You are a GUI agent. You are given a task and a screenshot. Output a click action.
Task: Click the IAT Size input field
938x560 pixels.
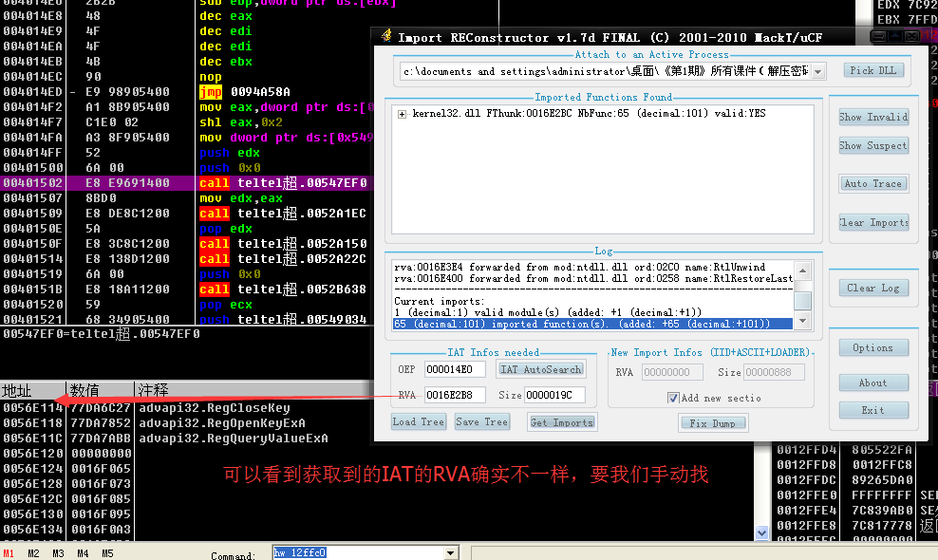point(554,395)
